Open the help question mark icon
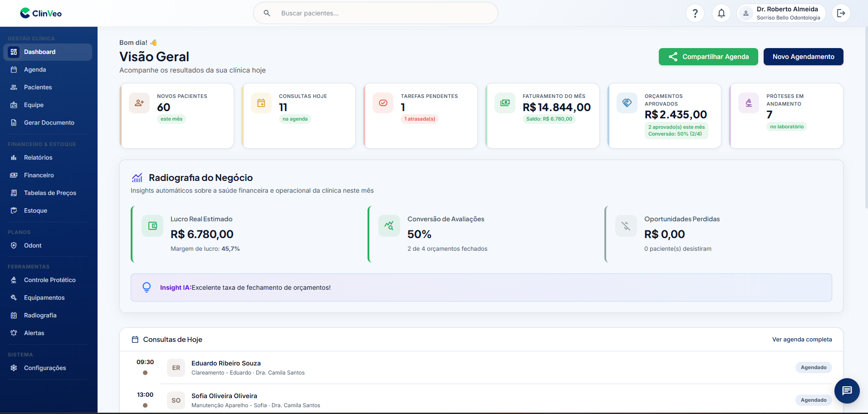The height and width of the screenshot is (414, 868). pos(695,13)
